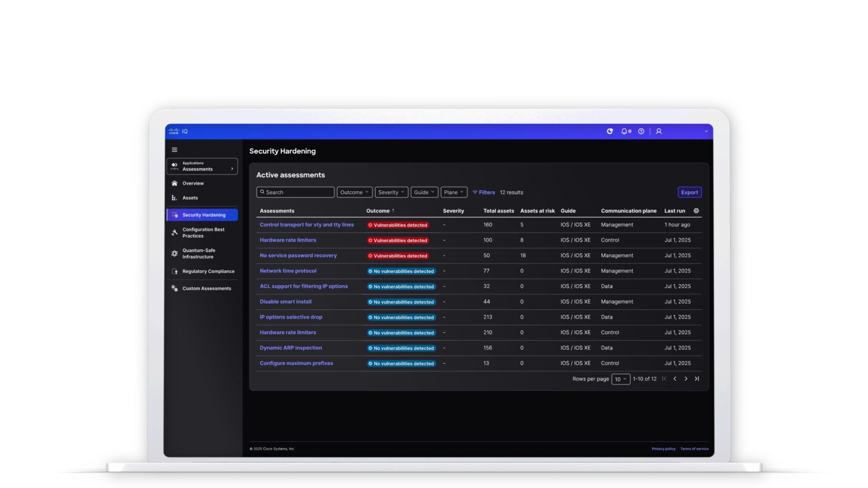Change the Rows per page dropdown
The width and height of the screenshot is (868, 488).
click(x=620, y=379)
